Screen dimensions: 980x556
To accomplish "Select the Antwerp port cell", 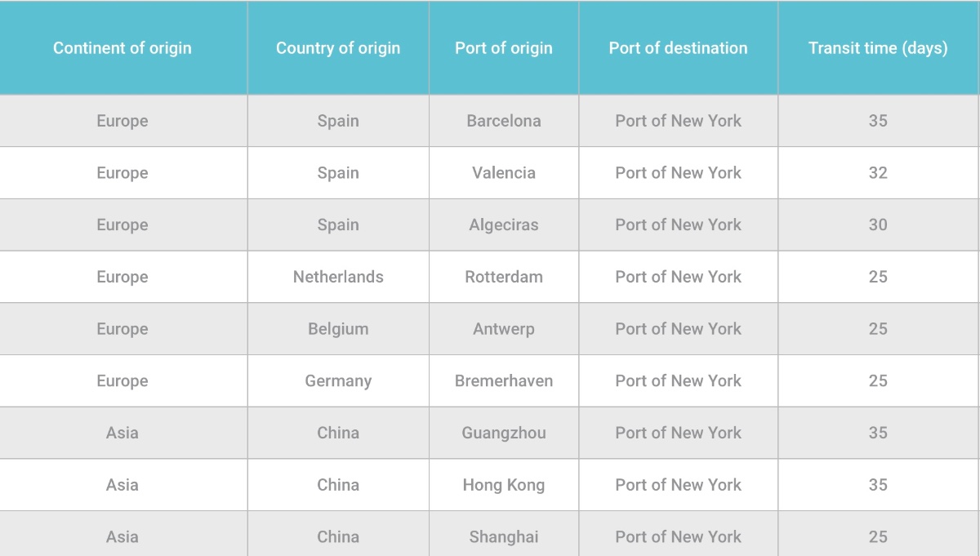I will pos(504,329).
